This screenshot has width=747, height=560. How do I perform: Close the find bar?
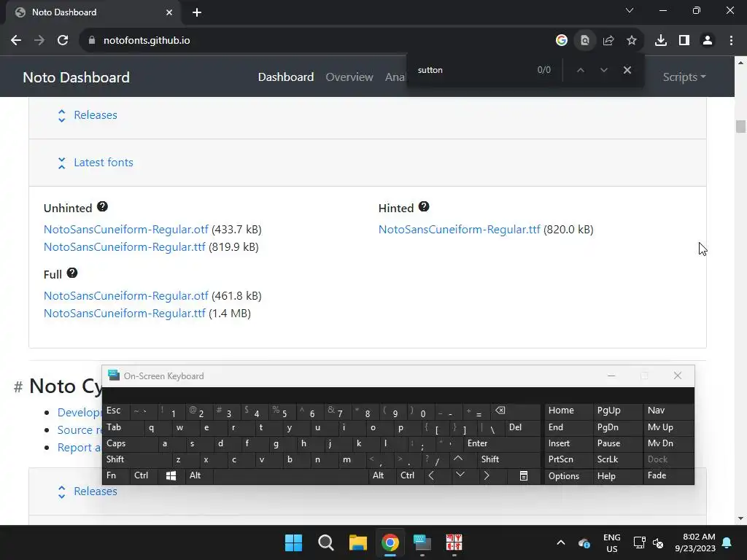[x=627, y=70]
